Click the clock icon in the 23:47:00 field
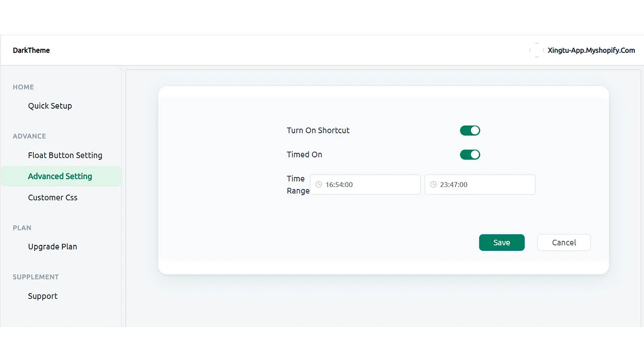Image resolution: width=644 pixels, height=362 pixels. tap(433, 185)
